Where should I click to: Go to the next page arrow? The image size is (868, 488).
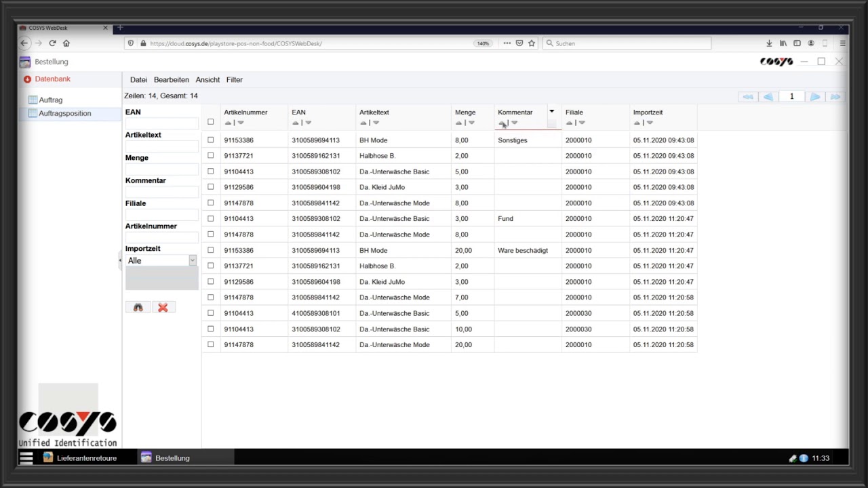[815, 97]
